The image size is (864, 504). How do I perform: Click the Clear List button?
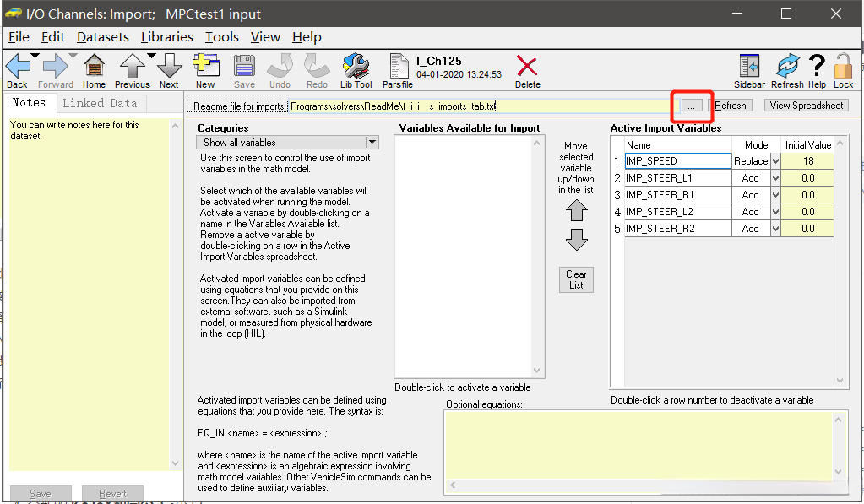click(576, 279)
